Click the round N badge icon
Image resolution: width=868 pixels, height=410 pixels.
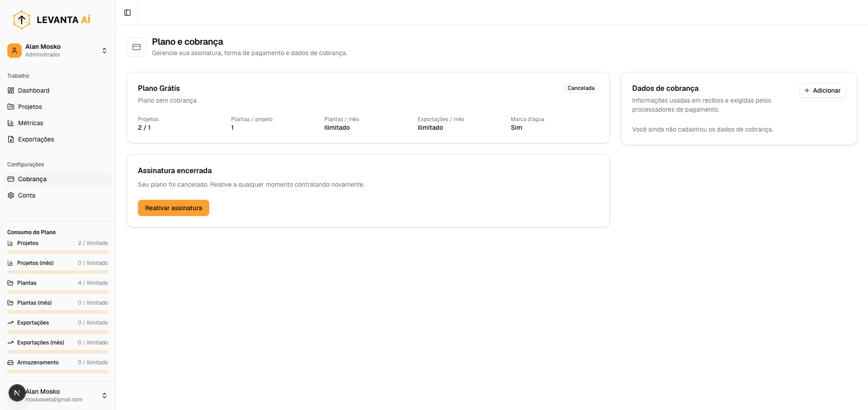click(x=17, y=393)
